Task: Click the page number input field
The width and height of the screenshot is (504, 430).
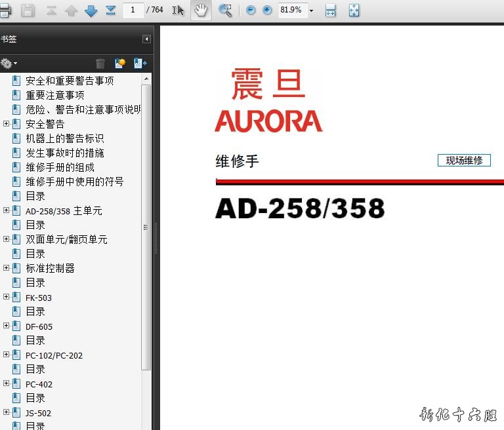Action: point(133,10)
